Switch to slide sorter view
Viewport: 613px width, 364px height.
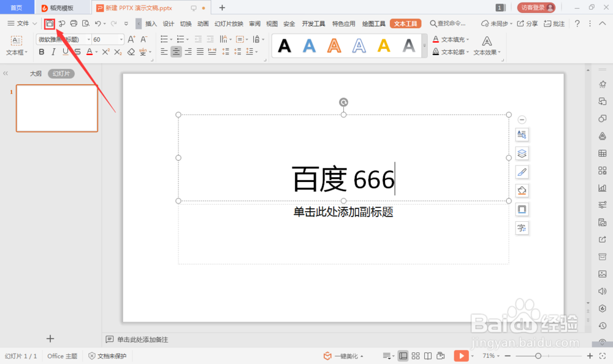click(x=416, y=356)
